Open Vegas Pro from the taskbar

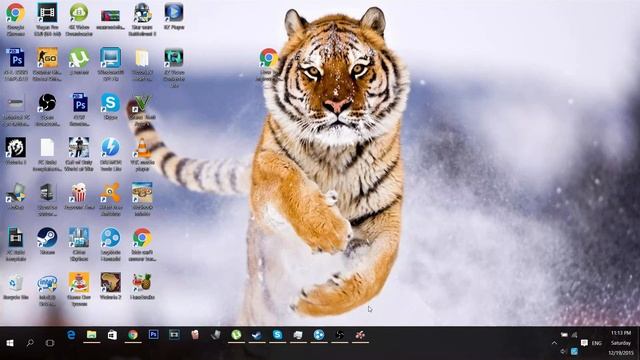tap(174, 335)
